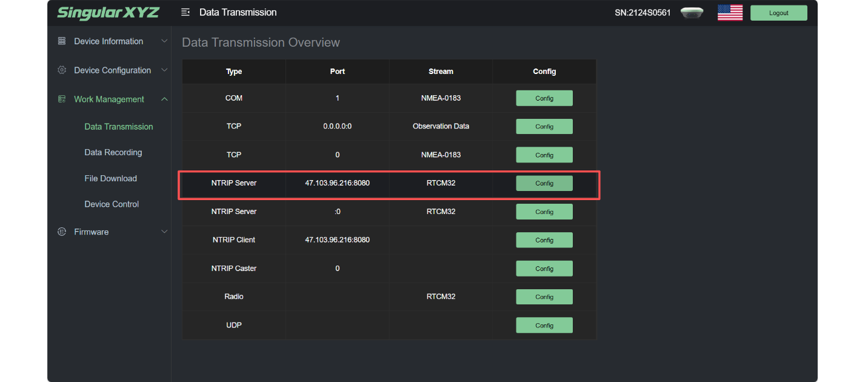
Task: Open the File Download page
Action: click(x=111, y=178)
